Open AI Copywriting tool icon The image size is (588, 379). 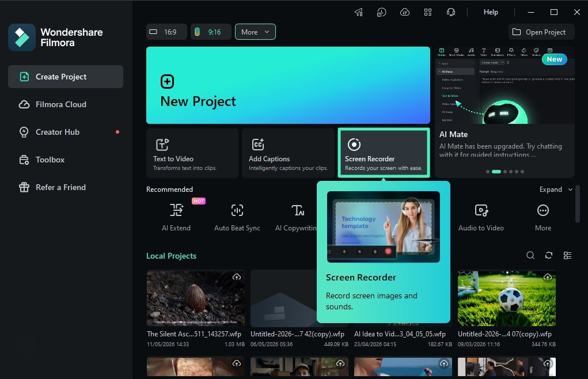[298, 210]
